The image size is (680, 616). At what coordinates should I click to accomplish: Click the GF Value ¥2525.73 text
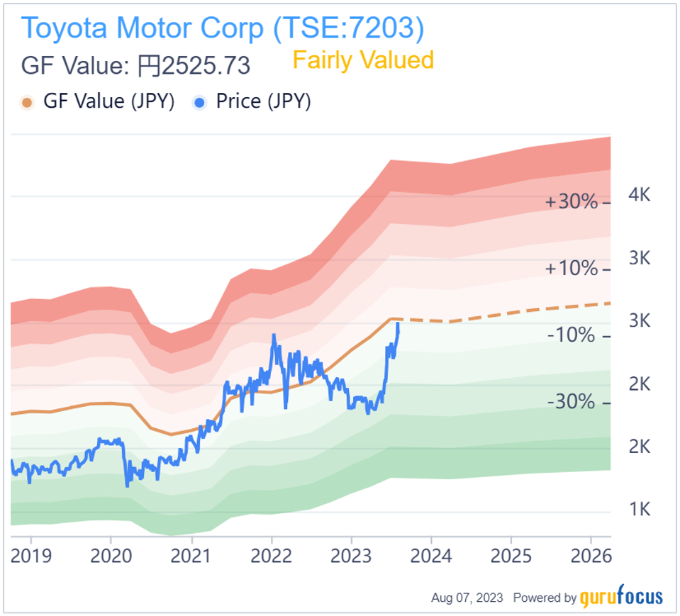coord(136,66)
